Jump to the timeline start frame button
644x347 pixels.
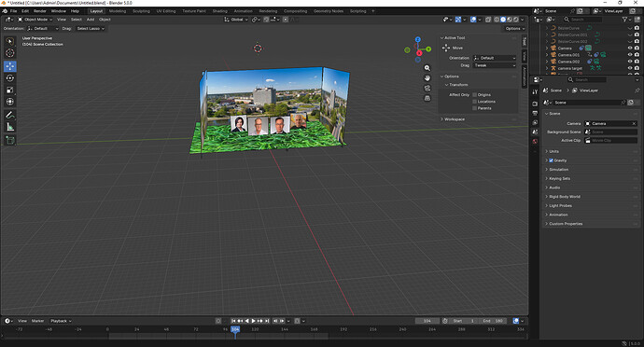[x=233, y=321]
